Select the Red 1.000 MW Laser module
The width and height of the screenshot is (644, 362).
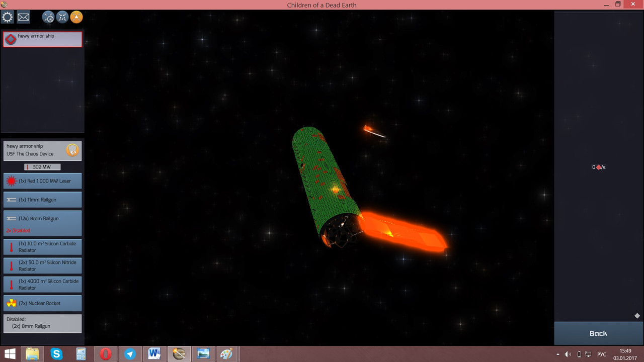(x=42, y=181)
